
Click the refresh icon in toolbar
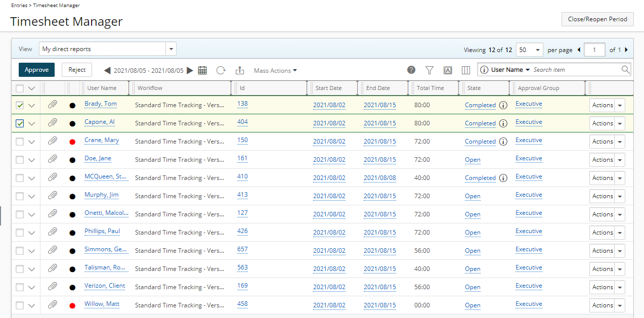click(x=221, y=70)
